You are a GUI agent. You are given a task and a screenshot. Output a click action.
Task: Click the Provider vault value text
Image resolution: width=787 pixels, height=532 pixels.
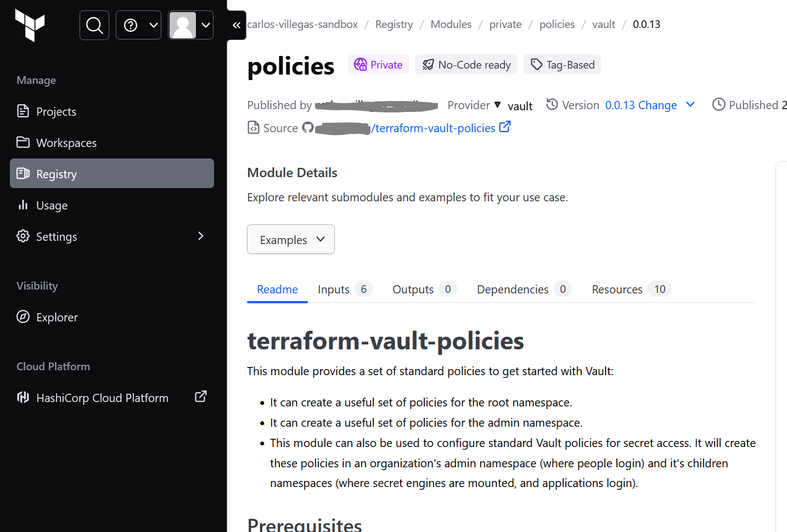tap(520, 106)
